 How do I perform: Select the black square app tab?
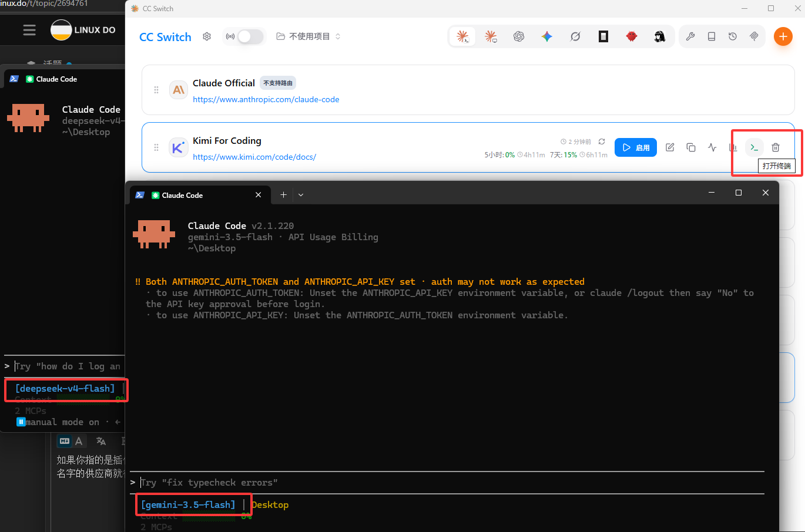tap(603, 36)
